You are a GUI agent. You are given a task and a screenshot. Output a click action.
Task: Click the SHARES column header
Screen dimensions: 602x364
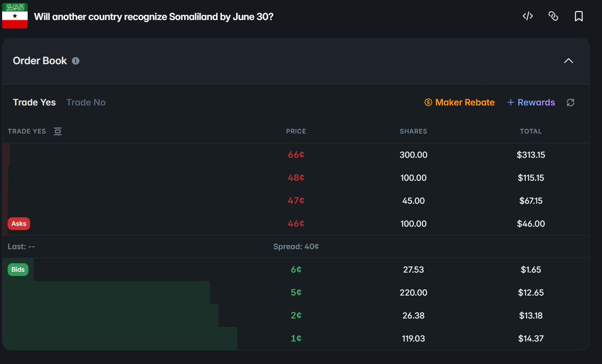tap(414, 132)
